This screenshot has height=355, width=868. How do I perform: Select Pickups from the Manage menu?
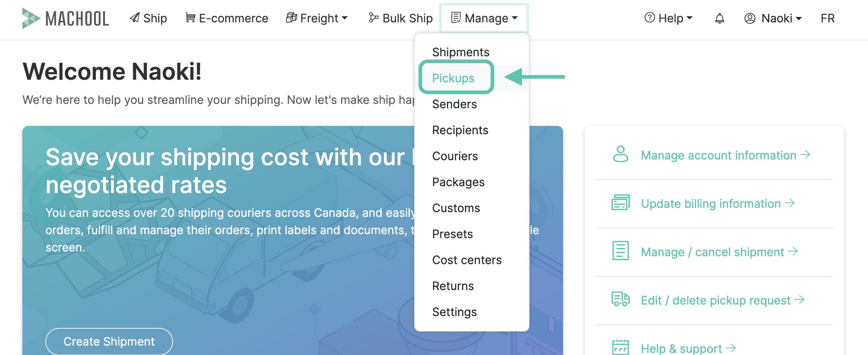point(453,78)
